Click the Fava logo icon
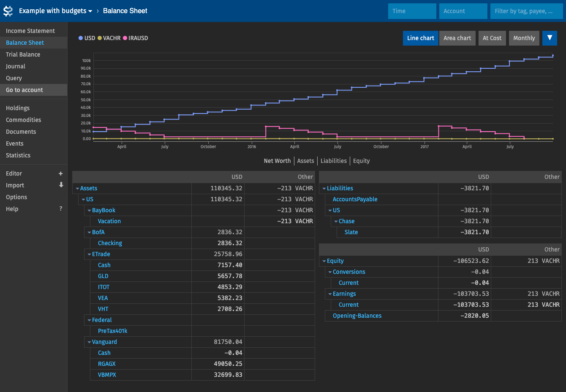This screenshot has height=392, width=566. pos(8,11)
